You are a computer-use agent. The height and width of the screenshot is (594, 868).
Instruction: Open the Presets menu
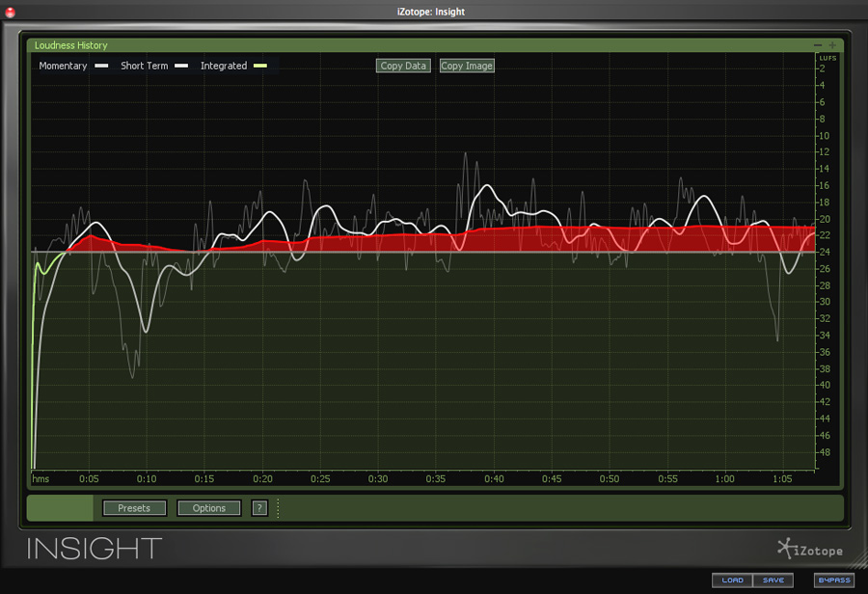pyautogui.click(x=134, y=508)
